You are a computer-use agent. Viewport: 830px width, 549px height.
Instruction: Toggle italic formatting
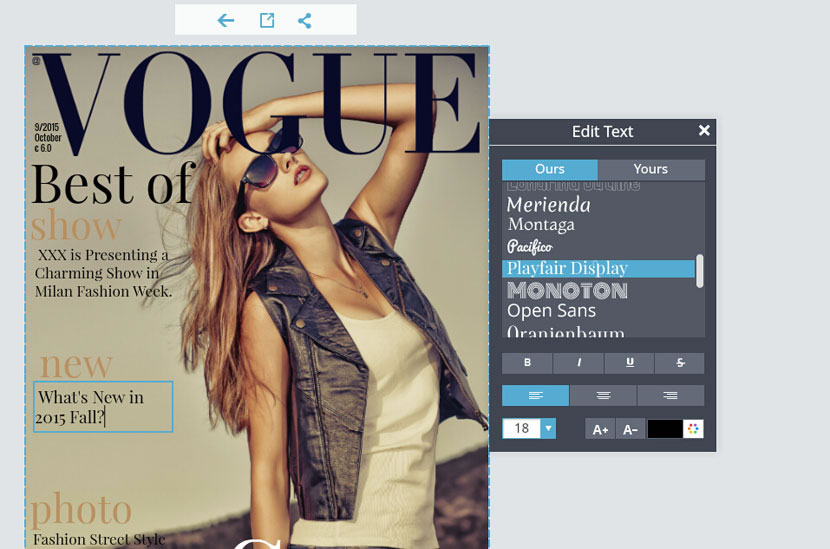coord(578,363)
